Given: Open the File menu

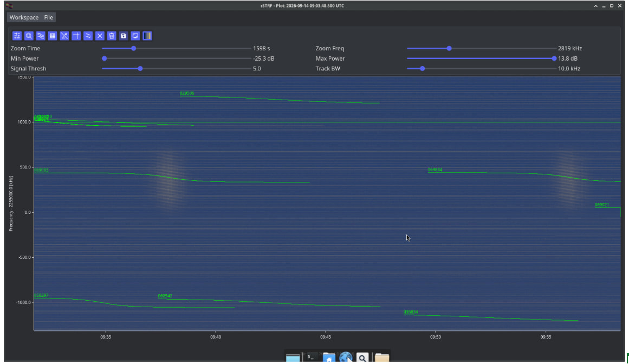Looking at the screenshot, I should 49,17.
